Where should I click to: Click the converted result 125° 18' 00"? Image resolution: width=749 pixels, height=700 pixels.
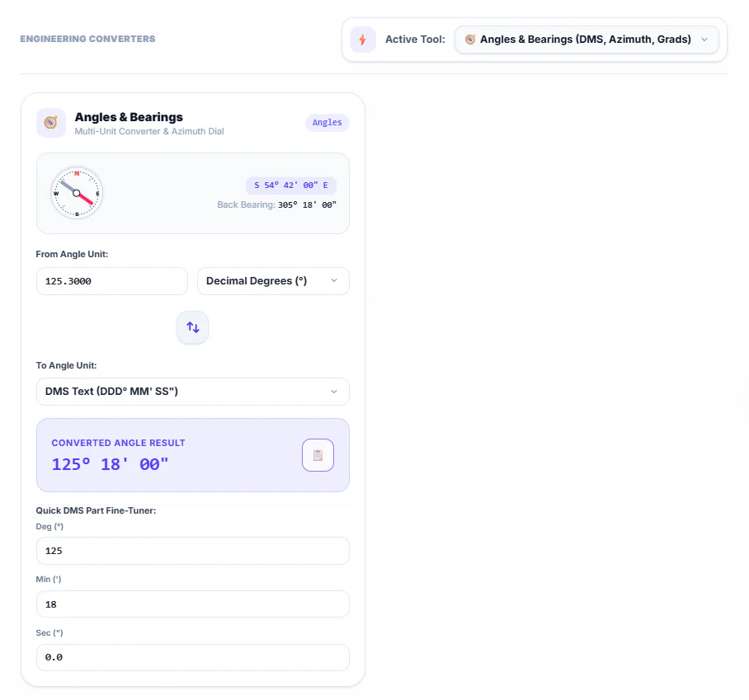pos(110,464)
